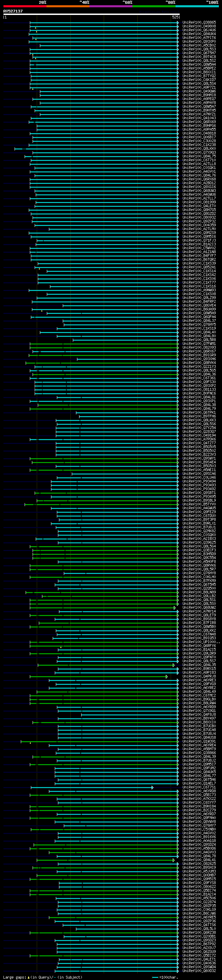The height and width of the screenshot is (980, 222).
Task: Select hit UniRef100_B9IGR9
Action: (x=199, y=355)
